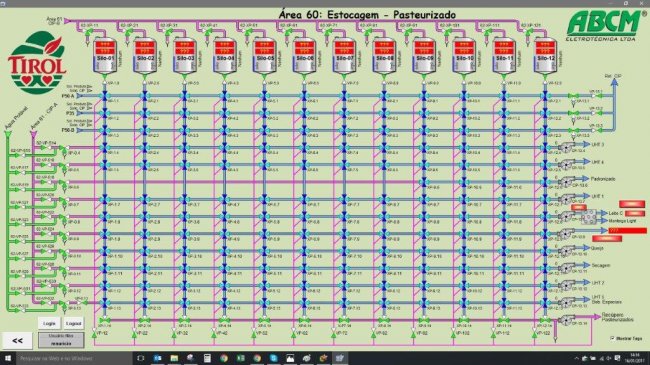Toggle the Mostrar Tags checkbox
The image size is (650, 365).
click(612, 338)
